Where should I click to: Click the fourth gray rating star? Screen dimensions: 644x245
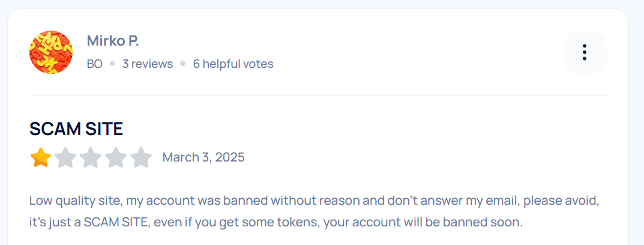pos(116,158)
